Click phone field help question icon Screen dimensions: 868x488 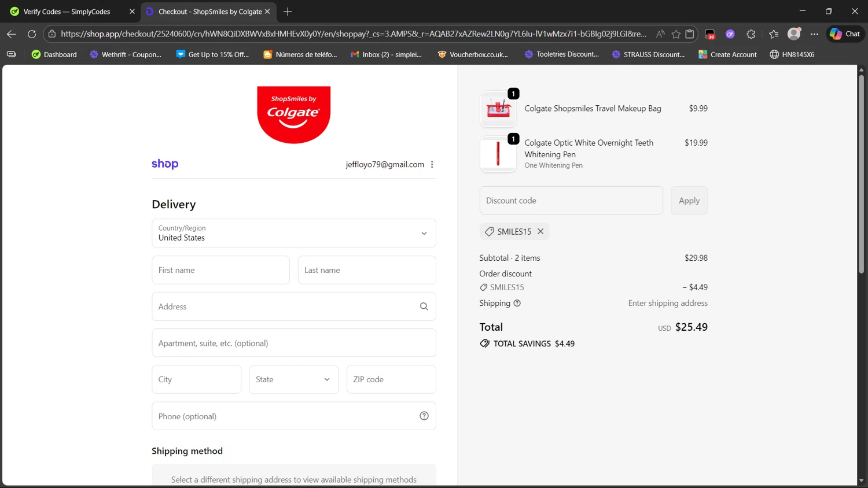pyautogui.click(x=424, y=416)
